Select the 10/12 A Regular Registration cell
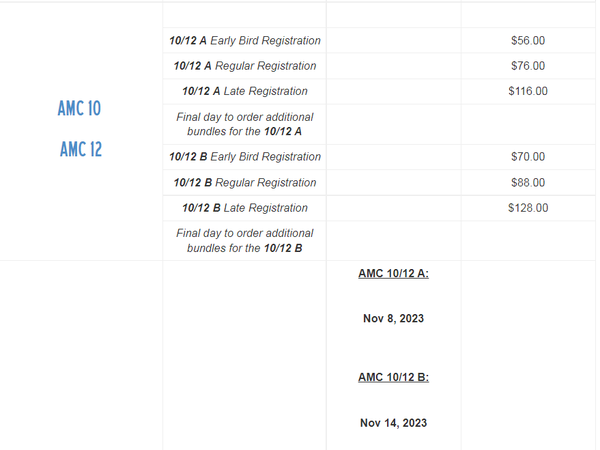600x450 pixels. pyautogui.click(x=245, y=66)
